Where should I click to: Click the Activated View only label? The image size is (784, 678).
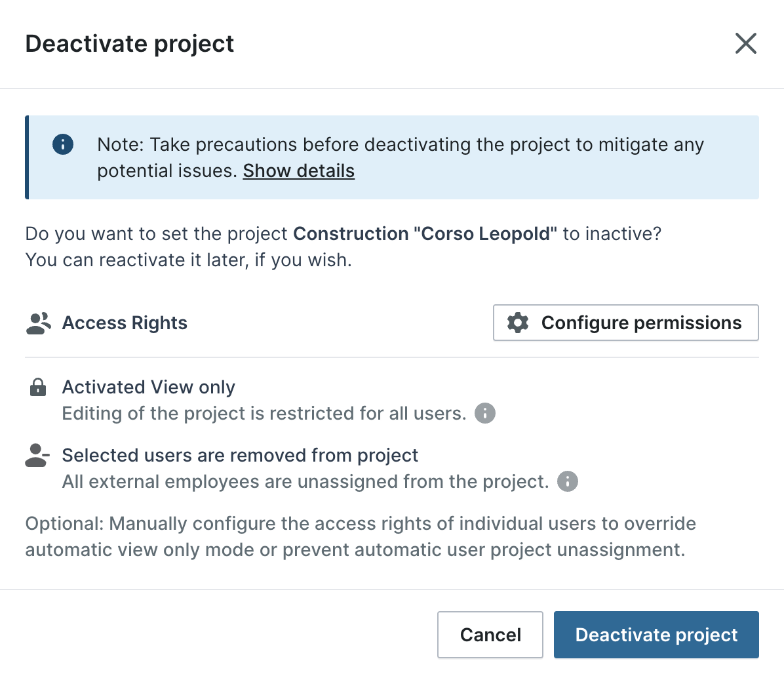pyautogui.click(x=148, y=388)
